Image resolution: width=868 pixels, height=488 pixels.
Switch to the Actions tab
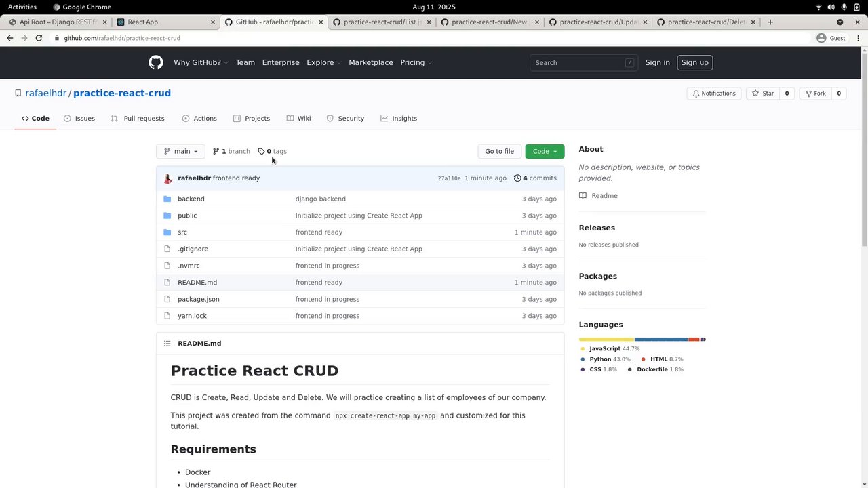click(x=199, y=119)
